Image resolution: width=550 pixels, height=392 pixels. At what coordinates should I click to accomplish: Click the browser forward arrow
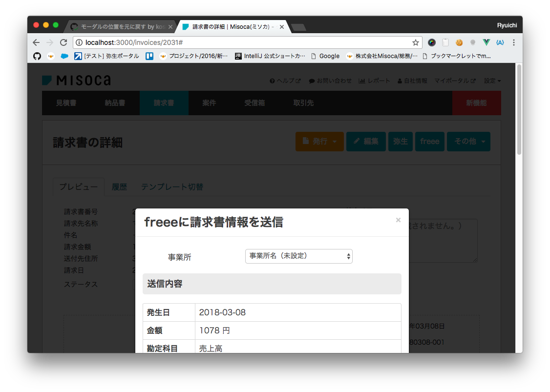point(50,42)
